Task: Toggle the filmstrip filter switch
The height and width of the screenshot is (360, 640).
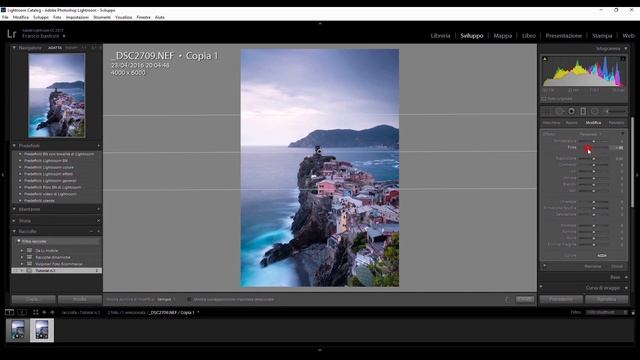Action: point(633,312)
